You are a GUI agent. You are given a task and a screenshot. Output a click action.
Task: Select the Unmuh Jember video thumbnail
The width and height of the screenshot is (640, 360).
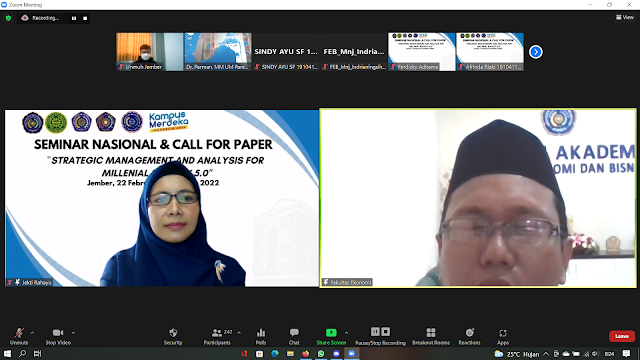[x=150, y=52]
